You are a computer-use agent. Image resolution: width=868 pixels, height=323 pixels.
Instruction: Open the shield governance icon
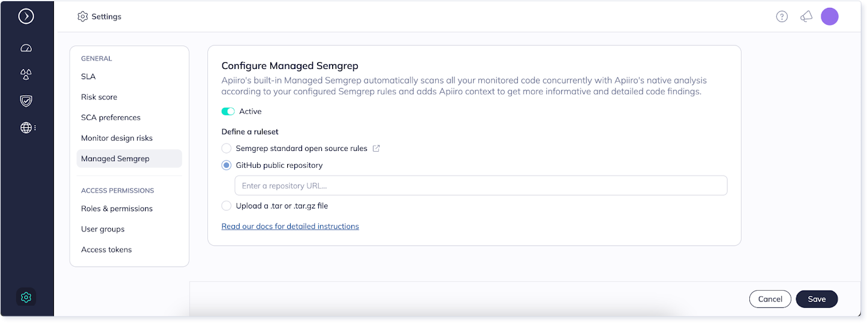coord(26,101)
